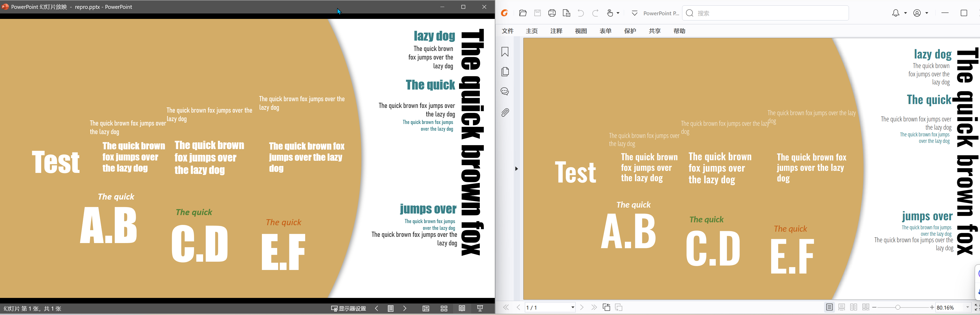Advance to next slide with the arrow
The height and width of the screenshot is (315, 980).
405,309
